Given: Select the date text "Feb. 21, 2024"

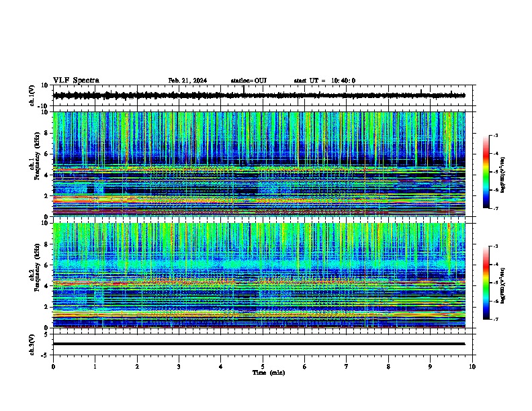Looking at the screenshot, I should 187,81.
